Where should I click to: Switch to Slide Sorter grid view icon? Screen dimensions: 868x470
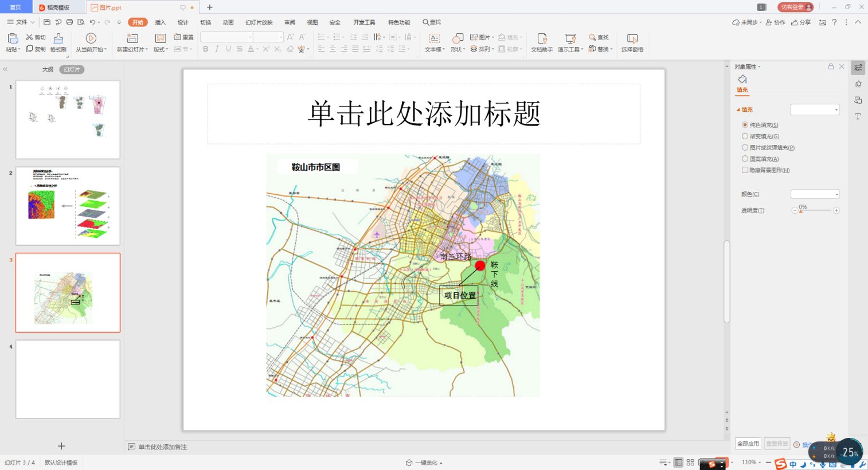(x=690, y=462)
